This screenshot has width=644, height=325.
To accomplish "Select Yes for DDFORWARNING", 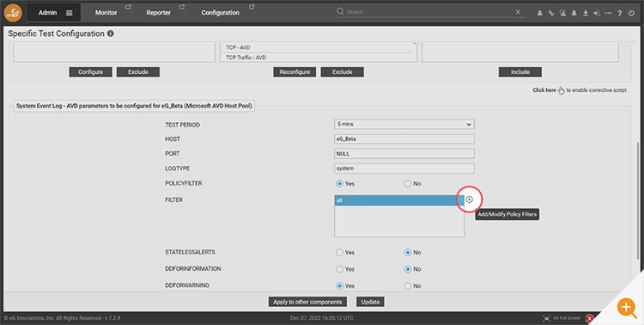I will click(339, 285).
